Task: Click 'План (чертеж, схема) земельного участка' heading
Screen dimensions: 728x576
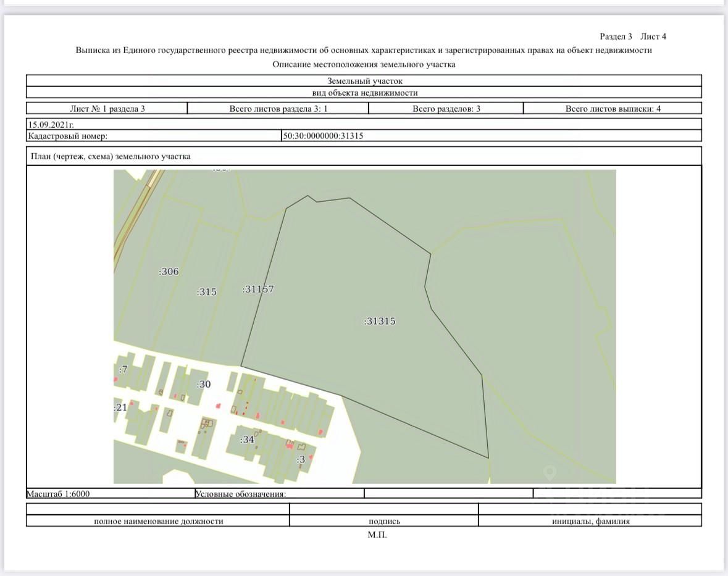Action: coord(111,156)
